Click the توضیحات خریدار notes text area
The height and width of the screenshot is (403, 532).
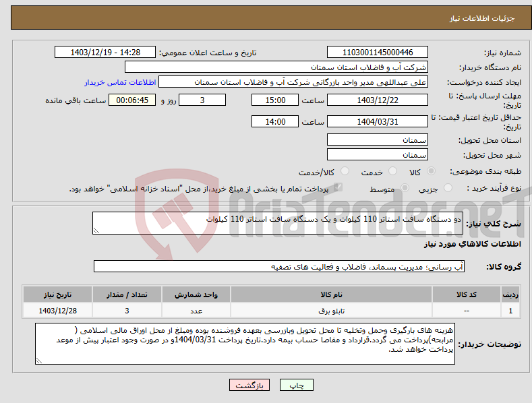245,344
